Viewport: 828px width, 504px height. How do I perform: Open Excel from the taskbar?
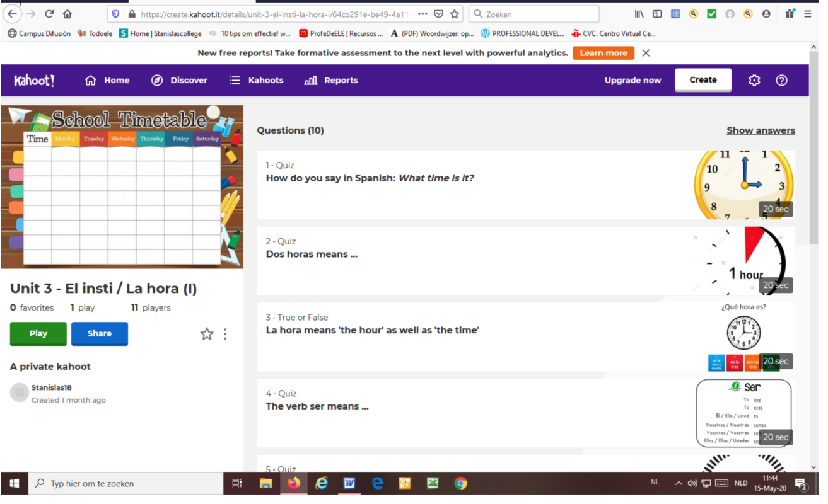(x=433, y=483)
